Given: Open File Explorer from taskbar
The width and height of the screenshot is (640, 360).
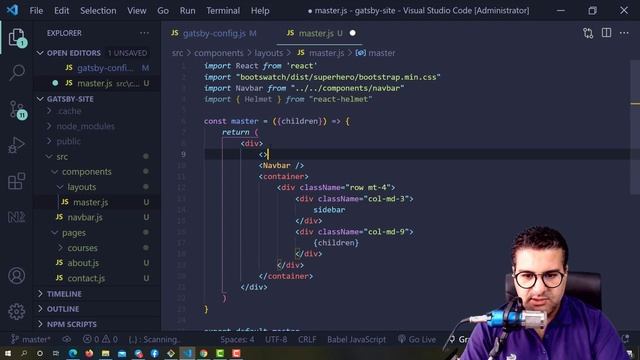Looking at the screenshot, I should click(x=105, y=353).
